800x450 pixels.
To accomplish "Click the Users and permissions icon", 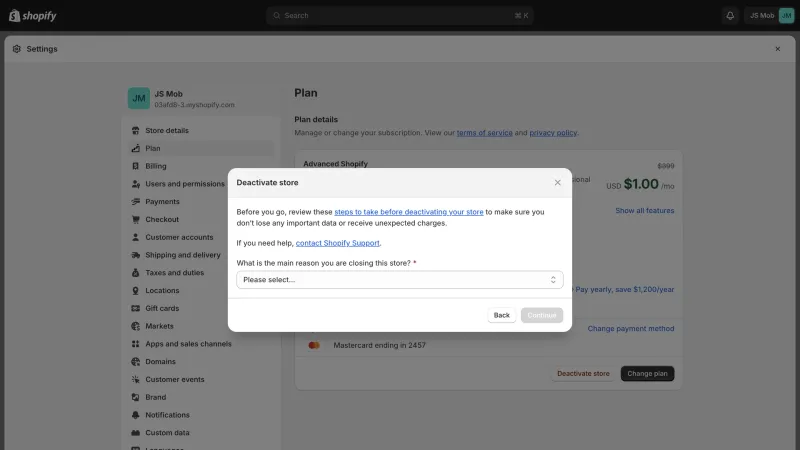I will click(x=135, y=184).
